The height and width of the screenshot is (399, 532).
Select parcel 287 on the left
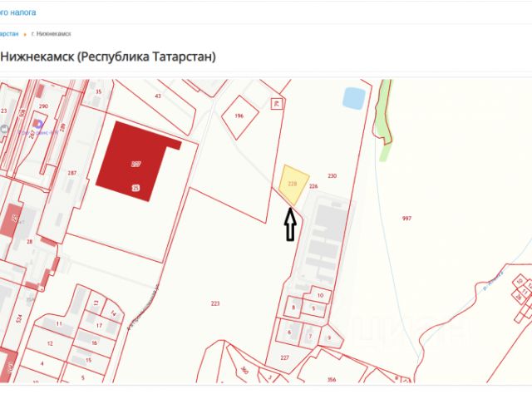pyautogui.click(x=72, y=173)
